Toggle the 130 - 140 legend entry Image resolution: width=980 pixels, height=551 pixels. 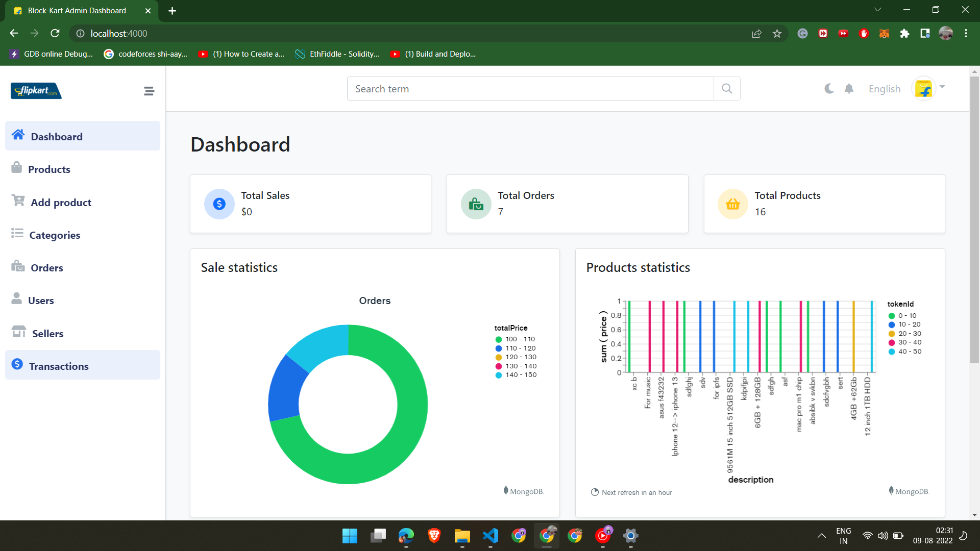tap(516, 366)
